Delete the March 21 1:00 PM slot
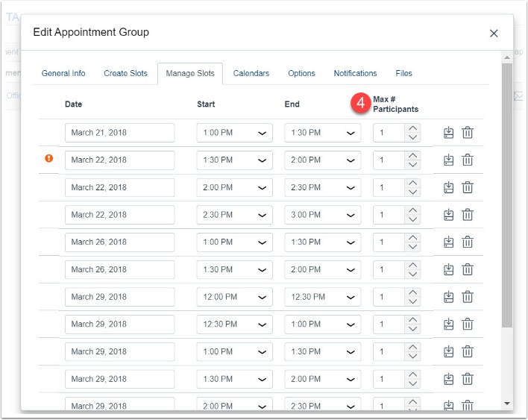This screenshot has height=420, width=528. coord(468,133)
